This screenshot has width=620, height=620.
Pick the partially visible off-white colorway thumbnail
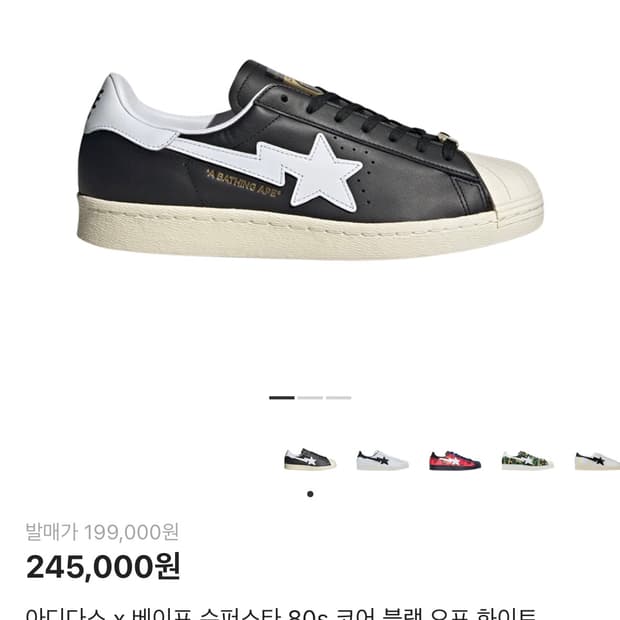point(597,460)
